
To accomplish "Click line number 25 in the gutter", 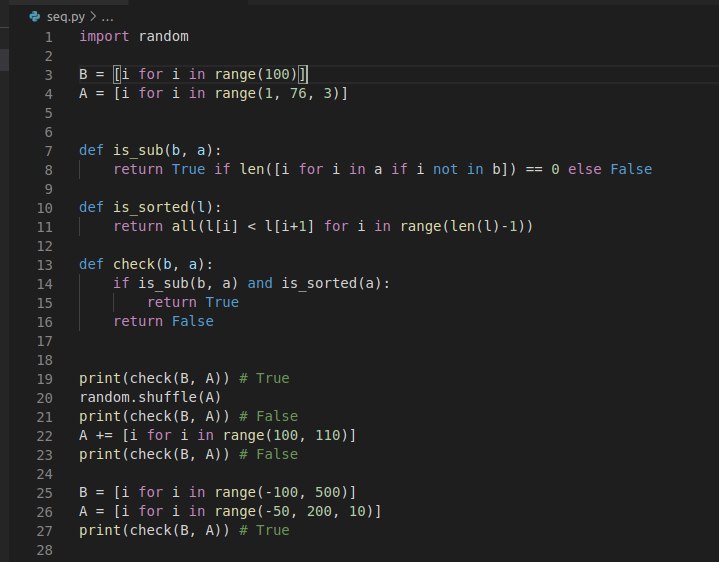I will [x=44, y=494].
